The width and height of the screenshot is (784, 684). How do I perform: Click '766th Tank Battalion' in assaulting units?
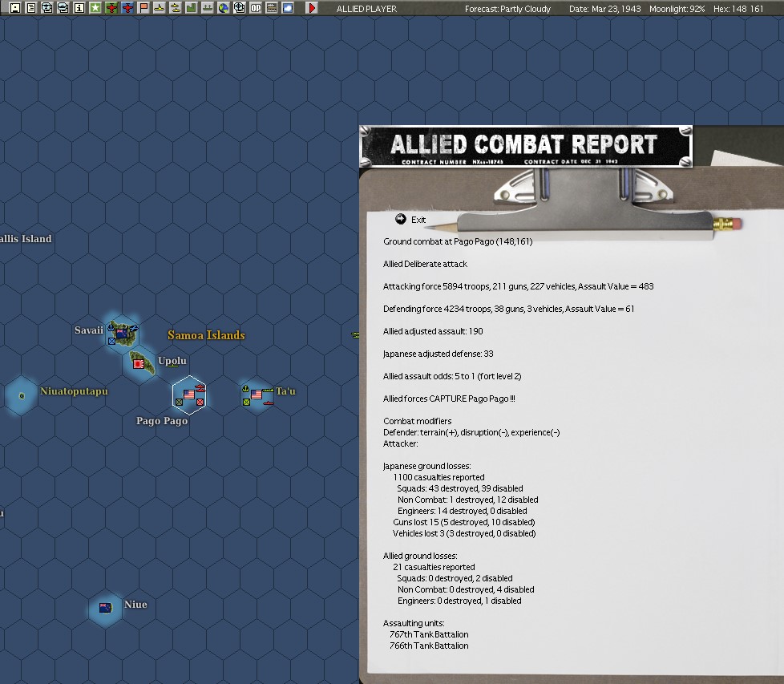click(429, 646)
